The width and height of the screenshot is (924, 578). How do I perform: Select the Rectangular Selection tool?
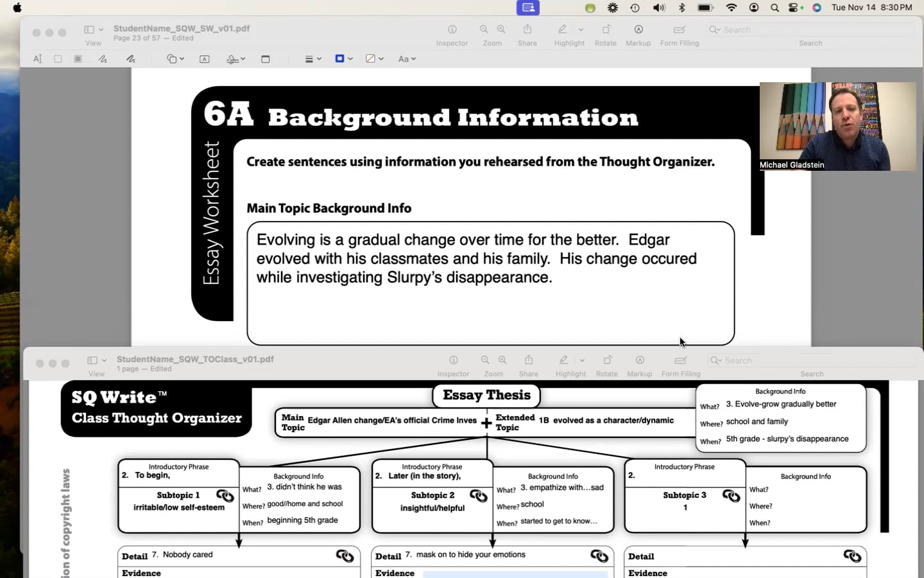(58, 58)
